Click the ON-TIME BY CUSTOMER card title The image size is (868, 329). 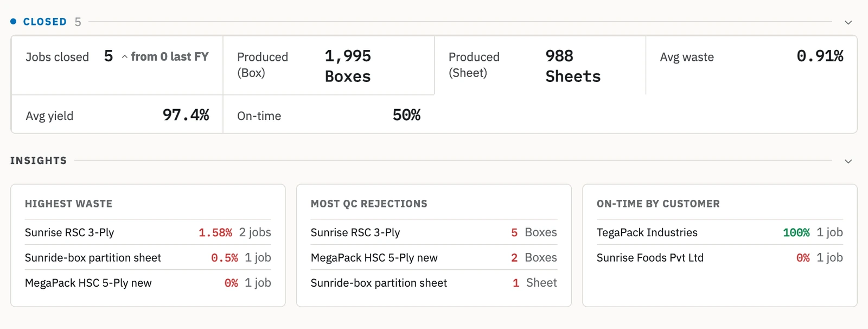pyautogui.click(x=658, y=204)
